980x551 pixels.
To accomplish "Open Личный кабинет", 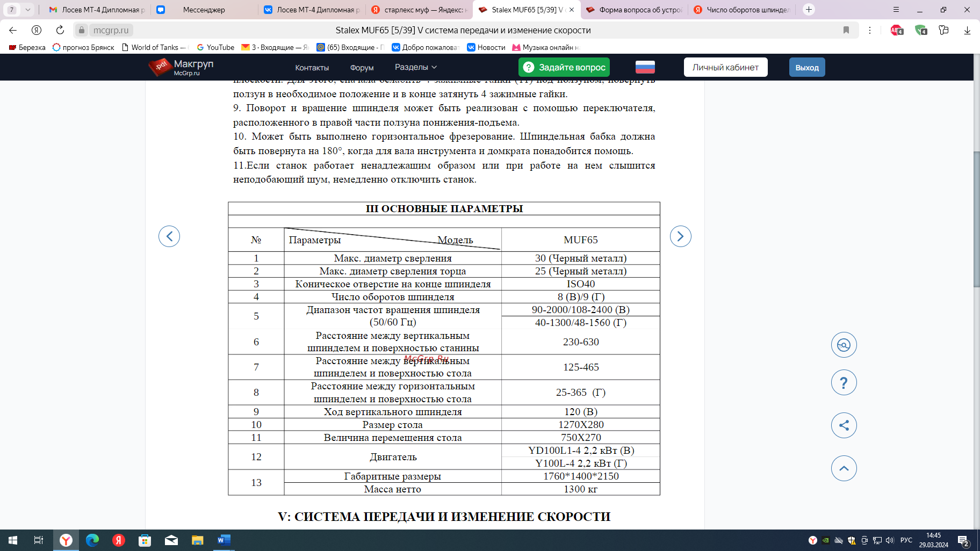I will [x=725, y=67].
